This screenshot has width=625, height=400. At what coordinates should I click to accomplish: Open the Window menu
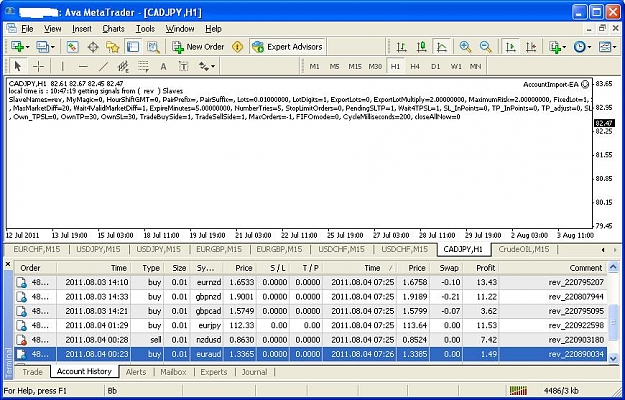(x=180, y=29)
